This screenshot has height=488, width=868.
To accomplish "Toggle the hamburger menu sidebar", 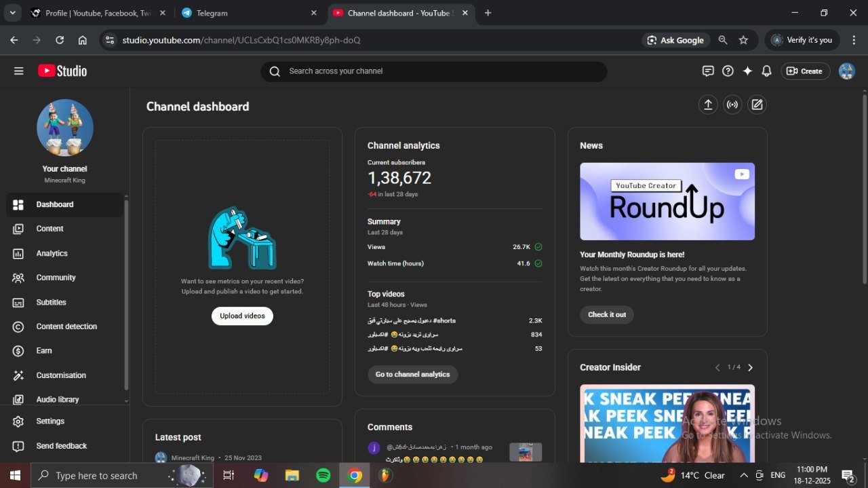I will point(18,71).
